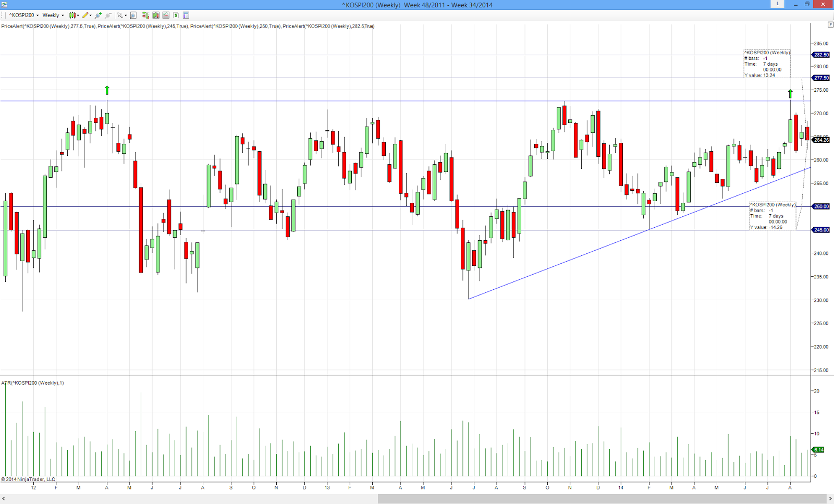
Task: Open the ^KOSPI200 instrument selector dropdown
Action: point(23,15)
